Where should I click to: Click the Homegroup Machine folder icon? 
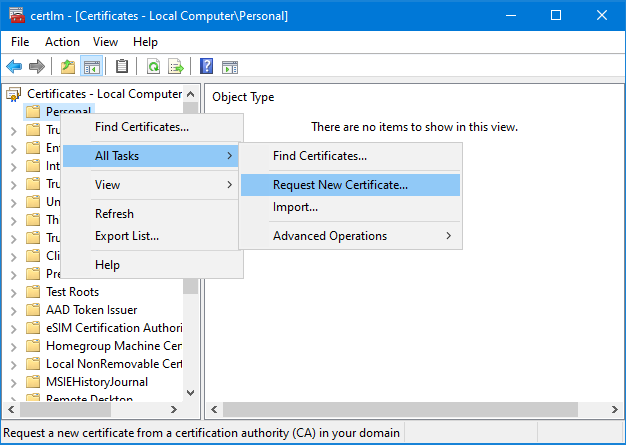(33, 346)
